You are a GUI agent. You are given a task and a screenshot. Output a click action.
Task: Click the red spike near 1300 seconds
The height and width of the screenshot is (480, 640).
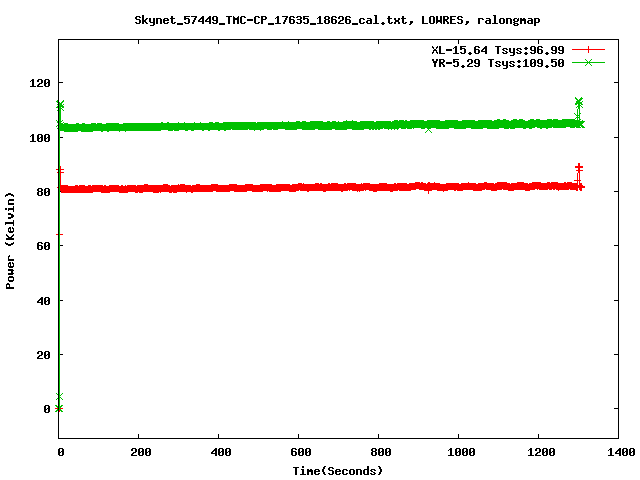pos(578,173)
